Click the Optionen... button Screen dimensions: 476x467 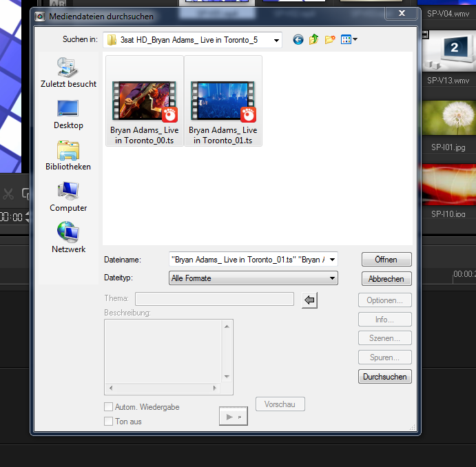tap(385, 300)
